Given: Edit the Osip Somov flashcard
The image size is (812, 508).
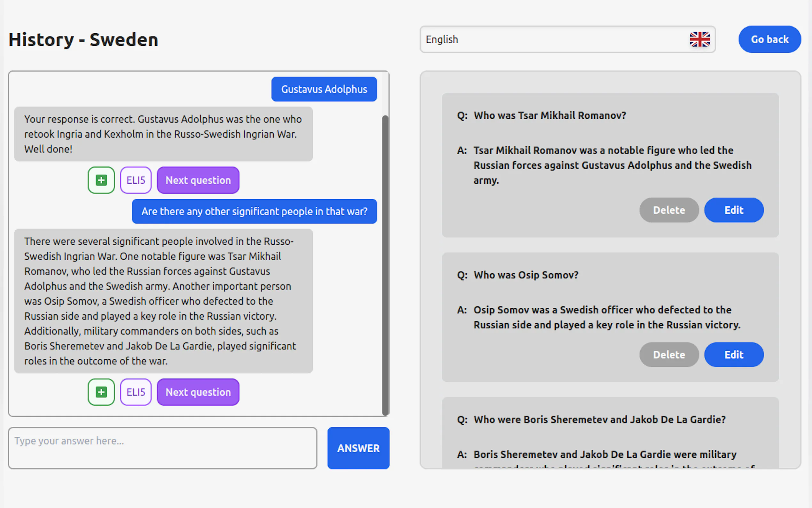Looking at the screenshot, I should [x=734, y=354].
